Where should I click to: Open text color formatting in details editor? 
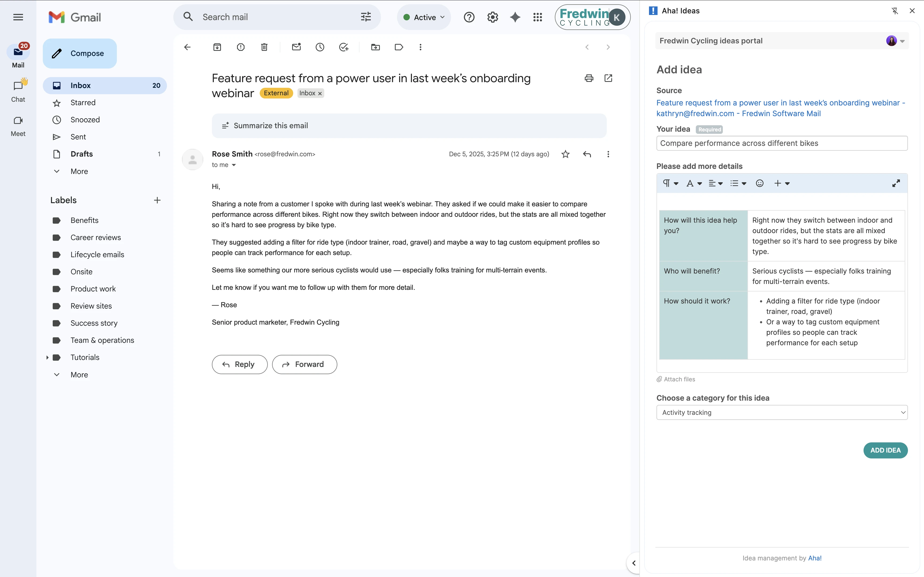click(694, 184)
